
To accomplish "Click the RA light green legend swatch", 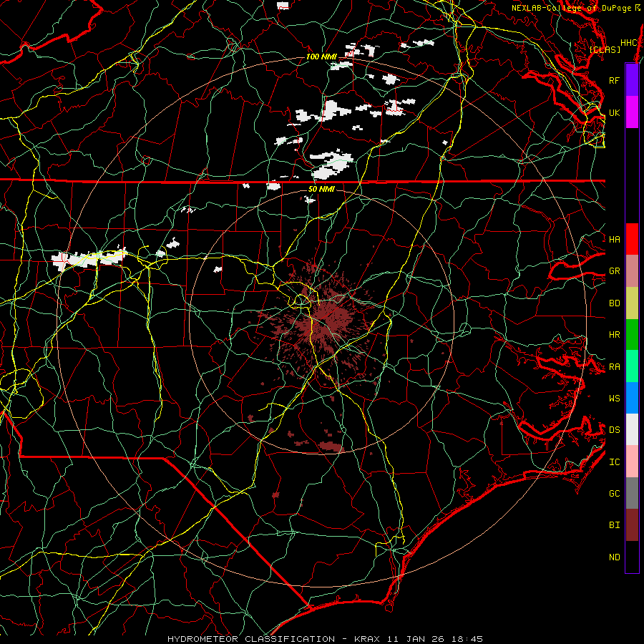I will (x=632, y=366).
